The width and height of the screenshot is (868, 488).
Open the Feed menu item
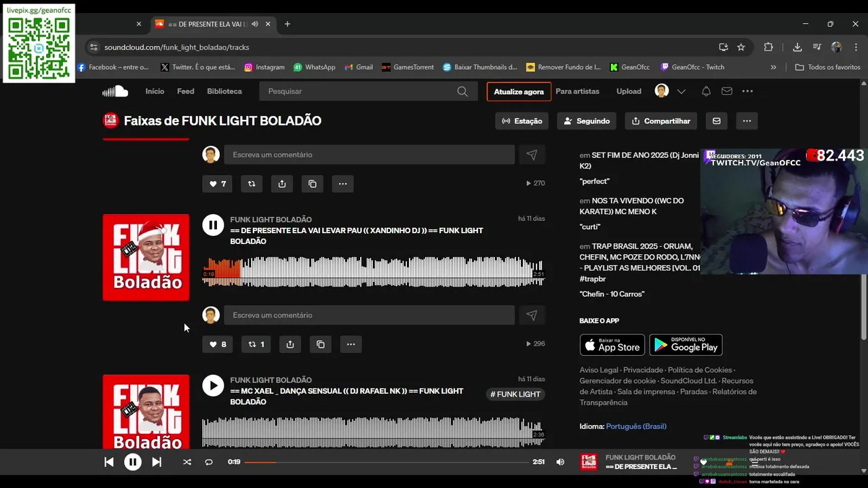[x=186, y=91]
